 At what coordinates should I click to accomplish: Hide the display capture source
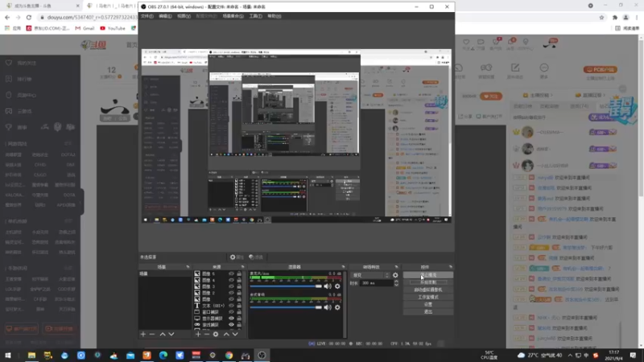231,318
